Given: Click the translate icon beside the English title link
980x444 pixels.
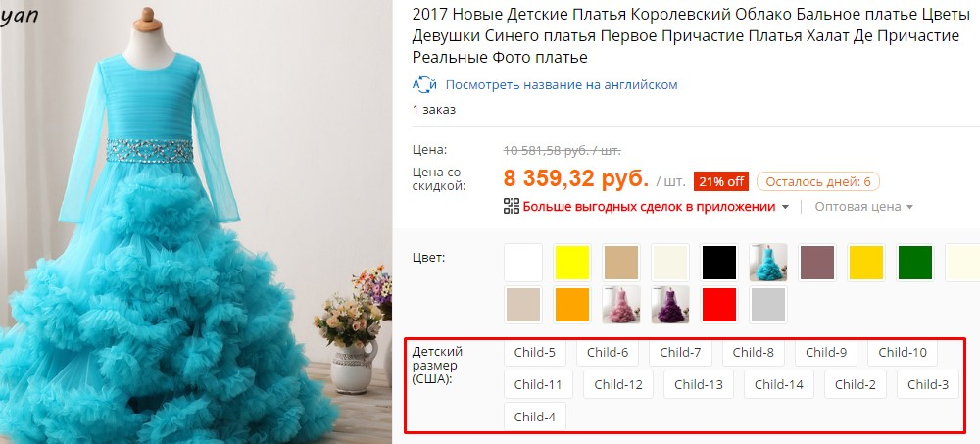Looking at the screenshot, I should click(x=425, y=84).
